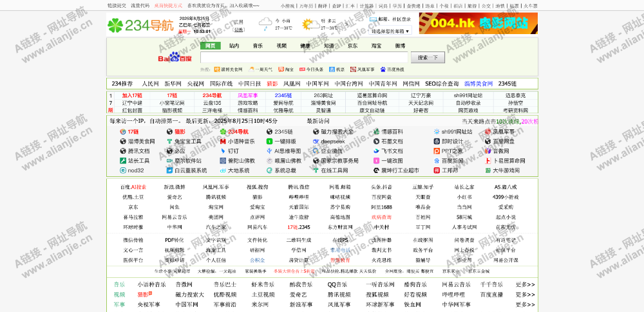
Task: Click today's rain weather icon
Action: tap(265, 24)
